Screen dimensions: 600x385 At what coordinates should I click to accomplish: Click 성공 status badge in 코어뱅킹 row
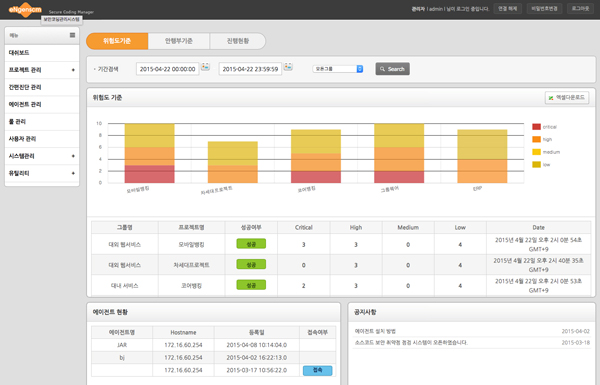251,285
